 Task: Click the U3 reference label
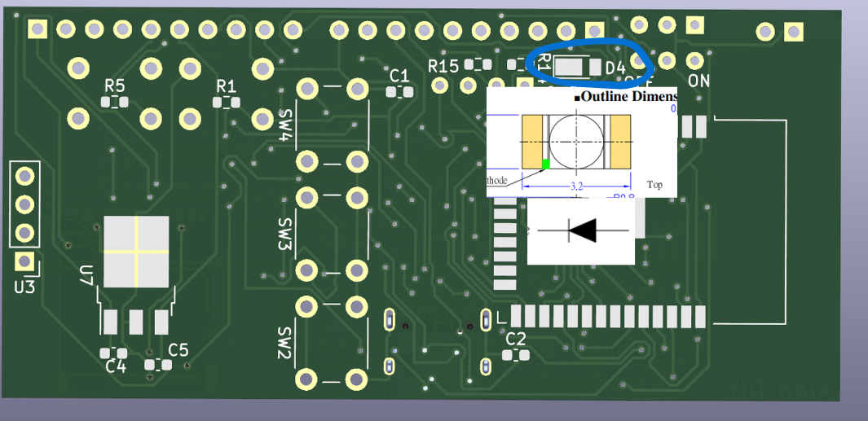click(x=24, y=287)
